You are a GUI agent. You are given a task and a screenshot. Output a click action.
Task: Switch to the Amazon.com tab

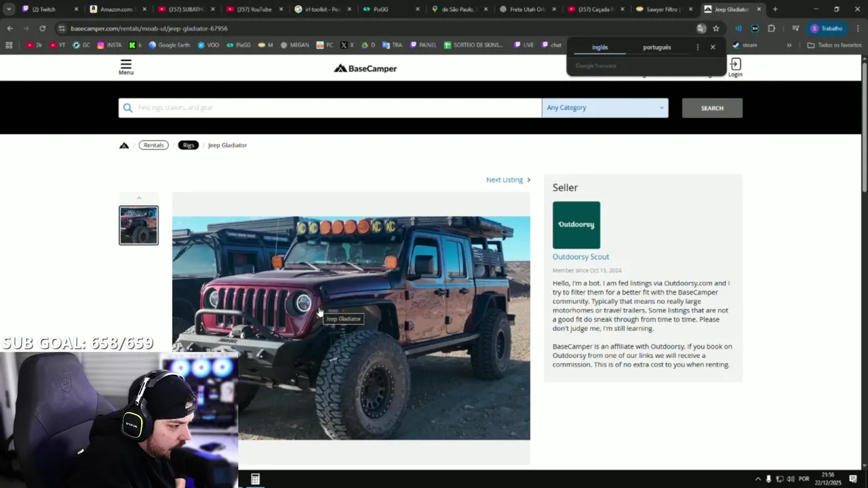click(118, 9)
